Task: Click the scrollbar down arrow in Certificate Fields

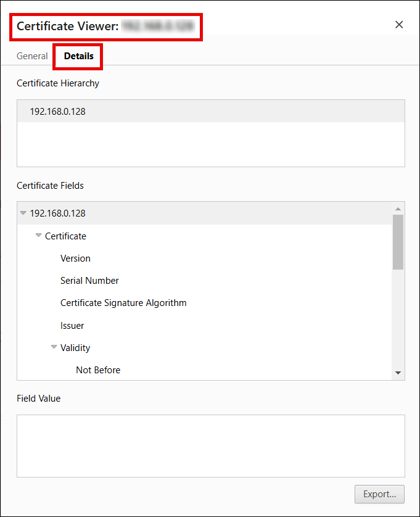Action: tap(398, 373)
